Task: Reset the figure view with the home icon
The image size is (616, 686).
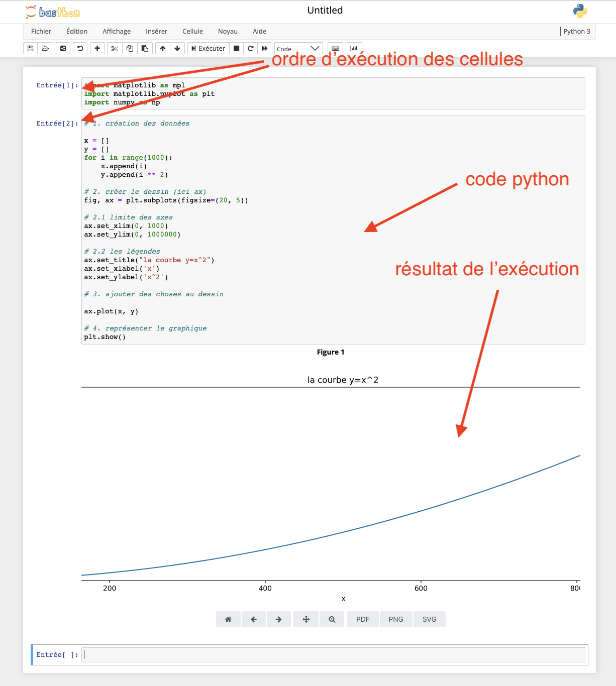Action: (x=228, y=619)
